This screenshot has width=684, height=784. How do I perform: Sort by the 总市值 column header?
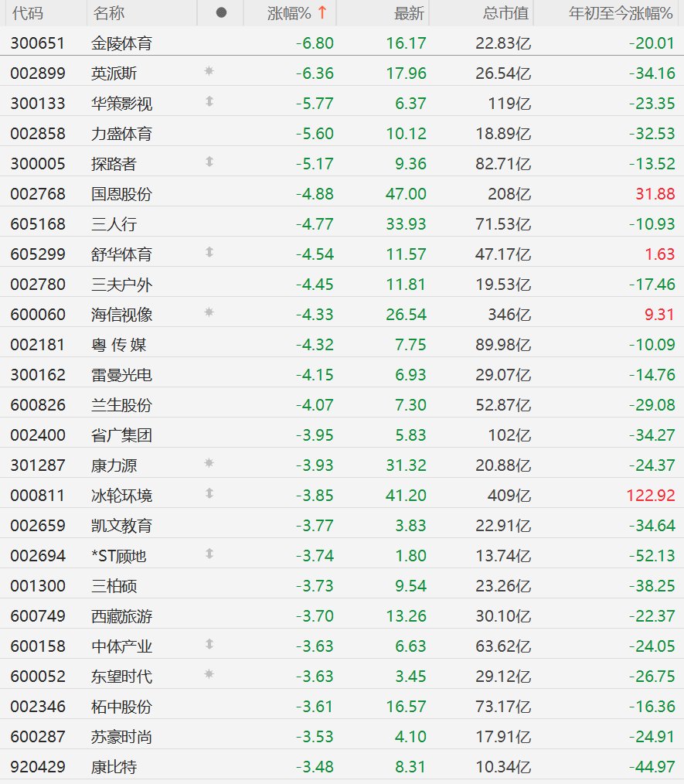(505, 13)
